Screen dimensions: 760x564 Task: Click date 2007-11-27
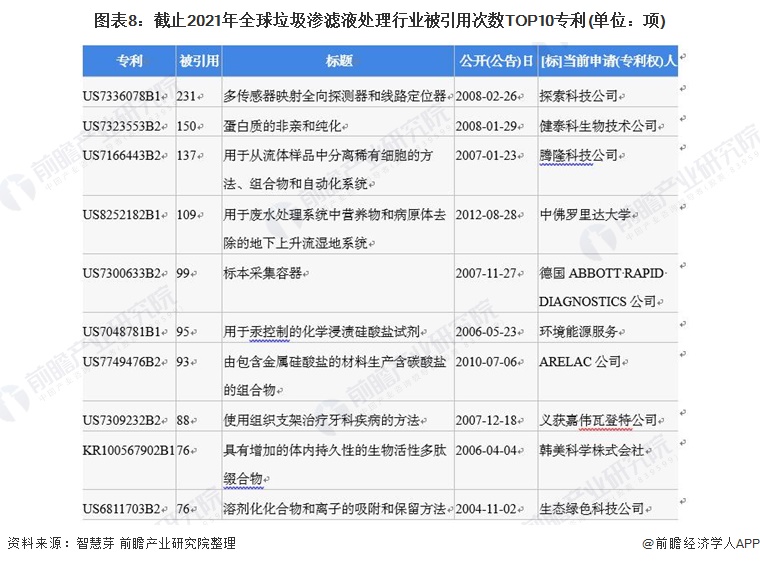coord(486,273)
